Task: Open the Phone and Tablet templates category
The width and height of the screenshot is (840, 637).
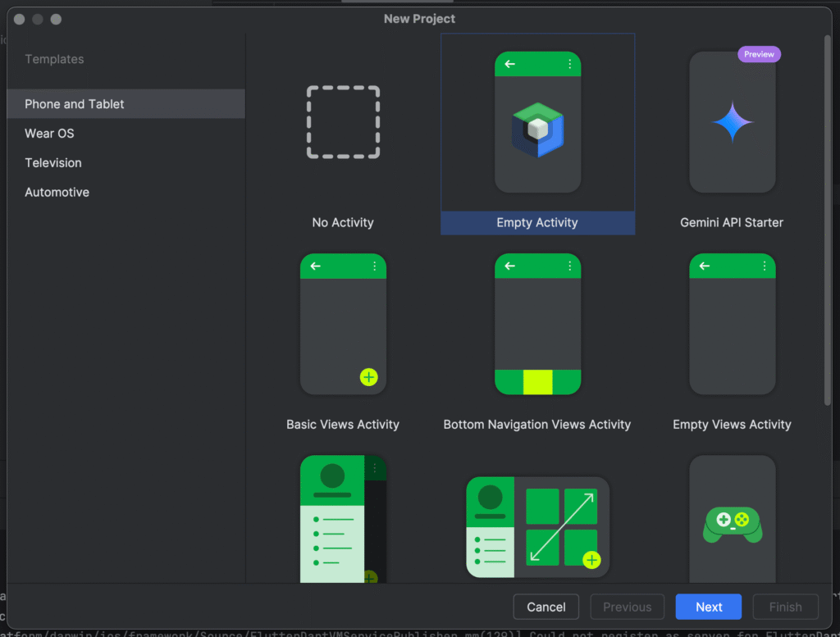Action: tap(126, 104)
